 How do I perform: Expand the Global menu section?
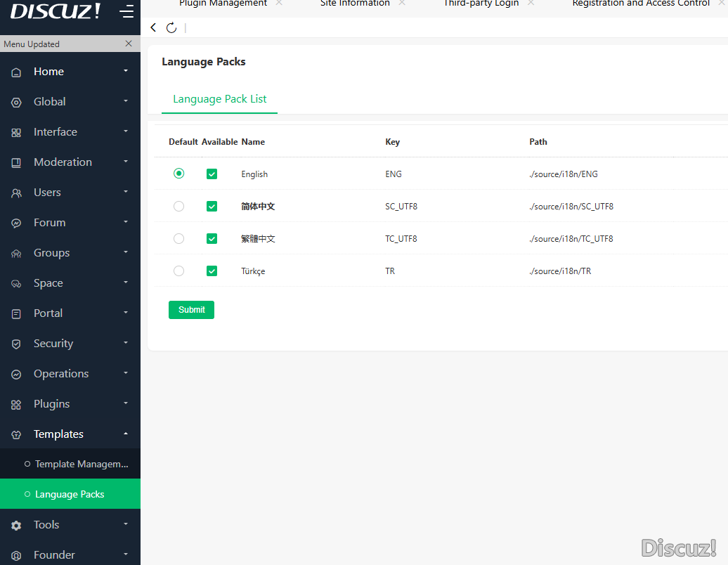point(70,102)
